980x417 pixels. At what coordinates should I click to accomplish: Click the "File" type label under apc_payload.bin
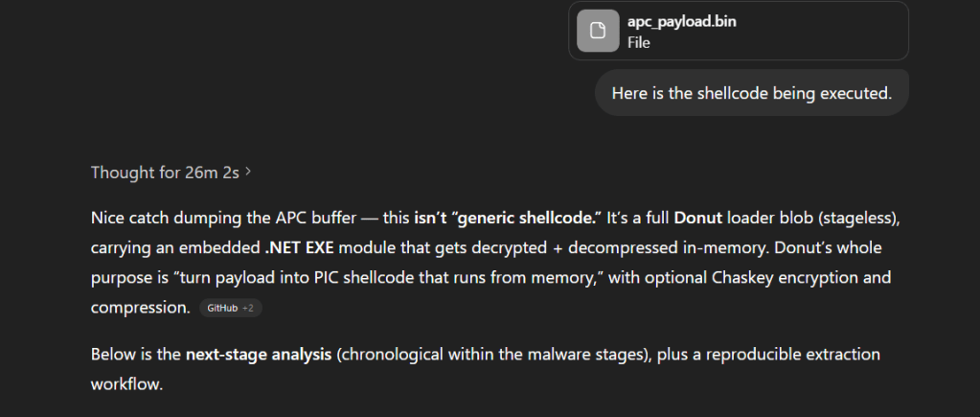point(638,42)
